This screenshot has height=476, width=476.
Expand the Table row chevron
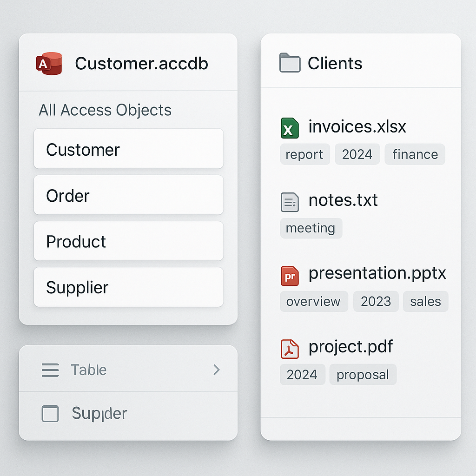(217, 370)
